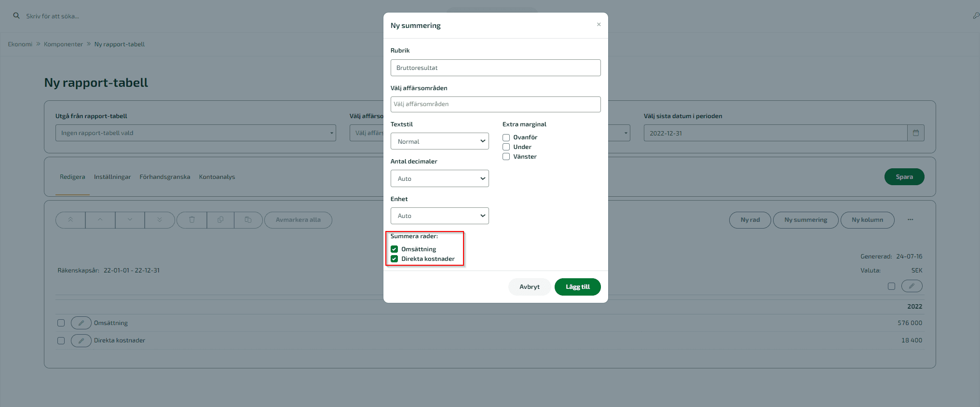
Task: Click the Ny rapport-tabell breadcrumb text
Action: [120, 44]
